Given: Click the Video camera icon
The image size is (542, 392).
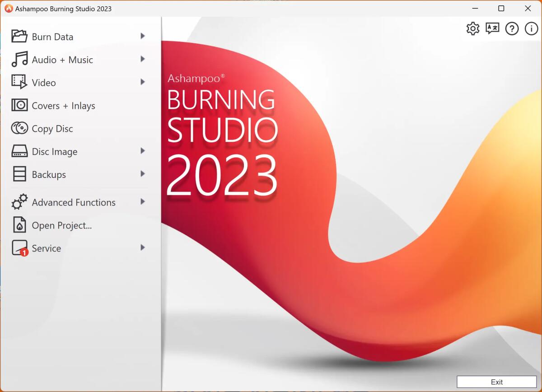Looking at the screenshot, I should coord(19,82).
